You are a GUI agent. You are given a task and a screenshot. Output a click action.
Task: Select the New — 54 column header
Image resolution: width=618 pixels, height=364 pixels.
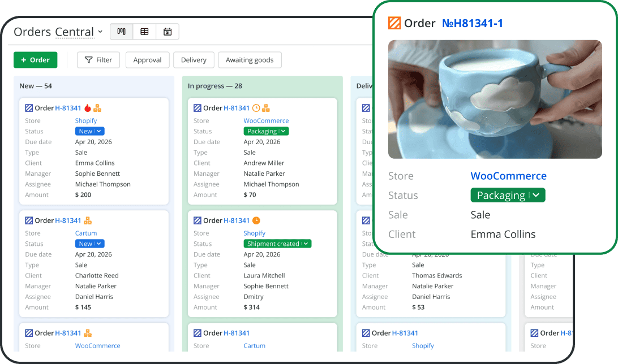click(x=36, y=86)
